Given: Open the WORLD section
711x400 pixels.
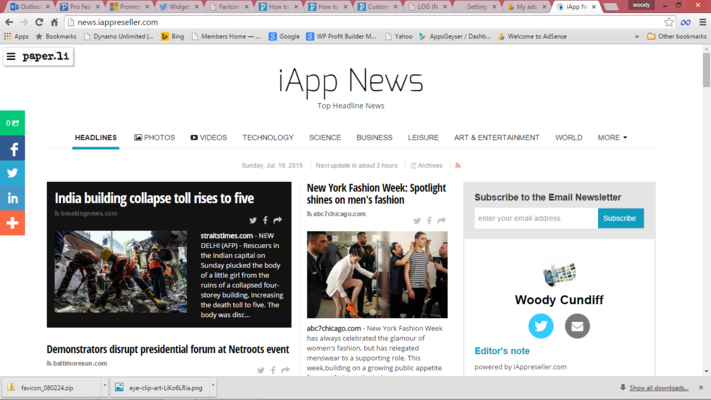Looking at the screenshot, I should point(569,137).
